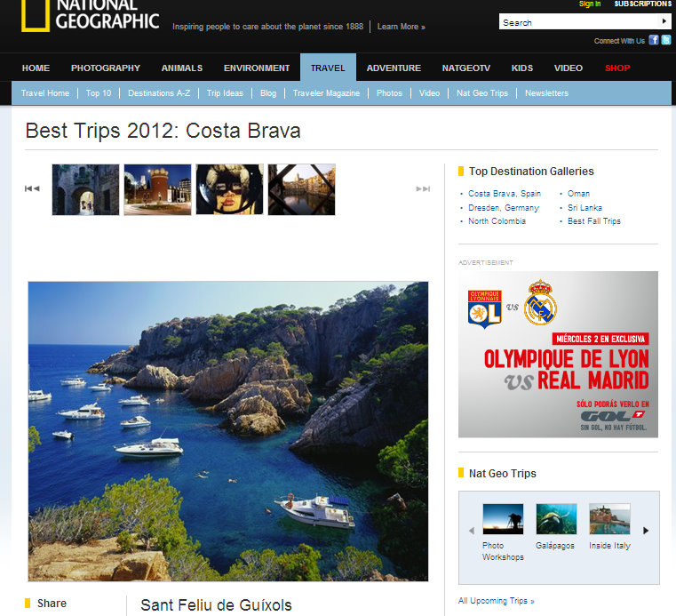
Task: Show next Nat Geo Trips items
Action: coord(646,531)
